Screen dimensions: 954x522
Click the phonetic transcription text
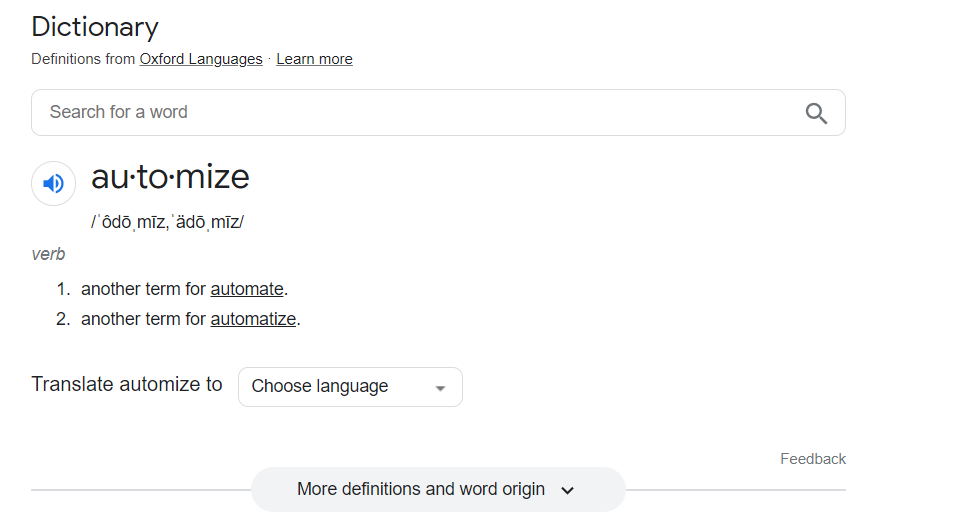(167, 222)
